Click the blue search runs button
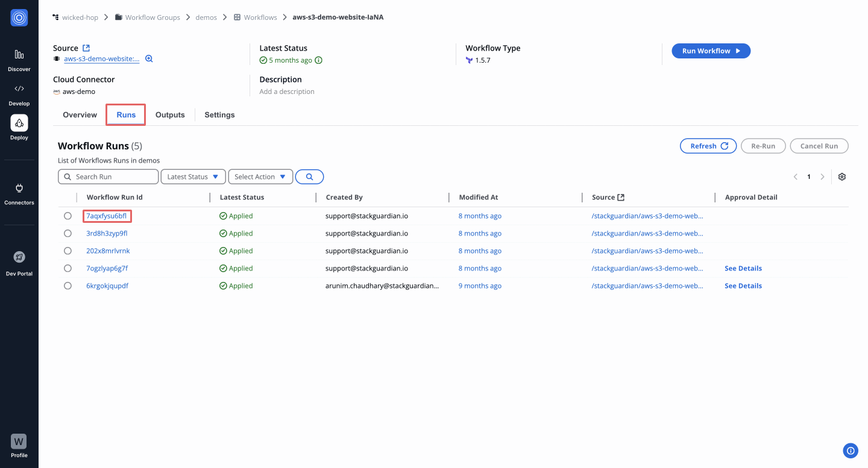 tap(310, 176)
